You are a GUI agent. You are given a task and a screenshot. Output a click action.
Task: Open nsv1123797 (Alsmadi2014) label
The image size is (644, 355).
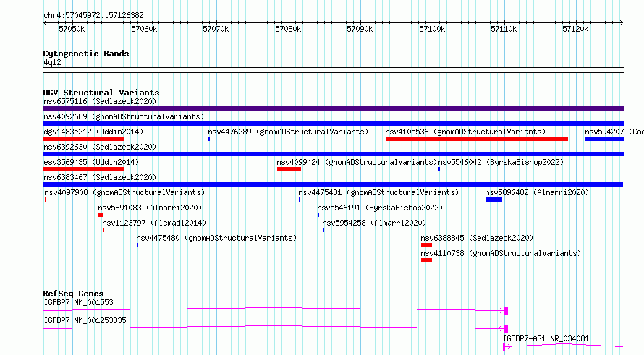click(154, 223)
